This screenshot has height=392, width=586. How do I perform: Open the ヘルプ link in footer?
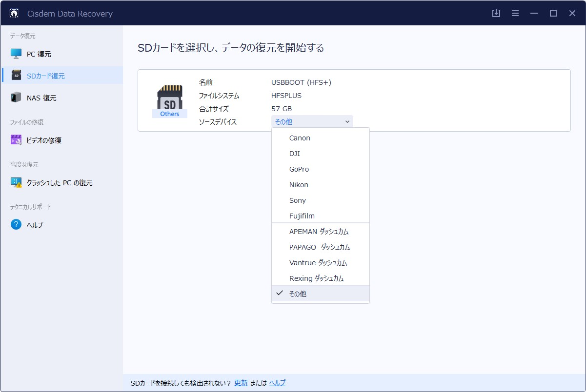[278, 383]
